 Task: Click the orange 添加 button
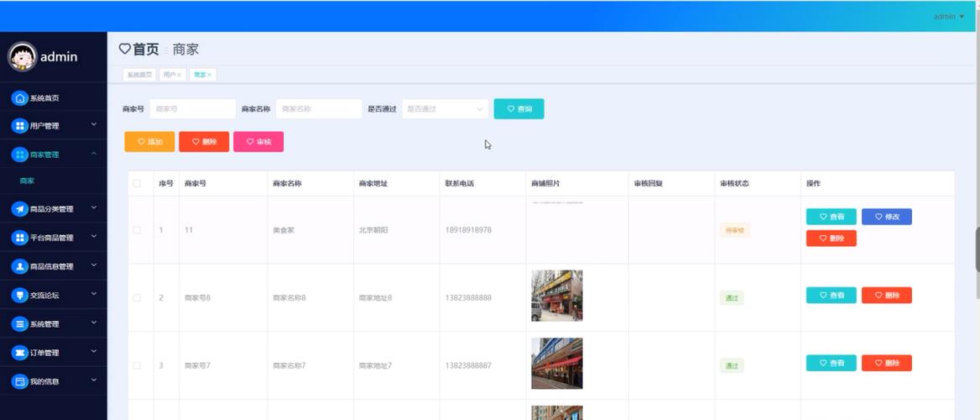pos(149,142)
